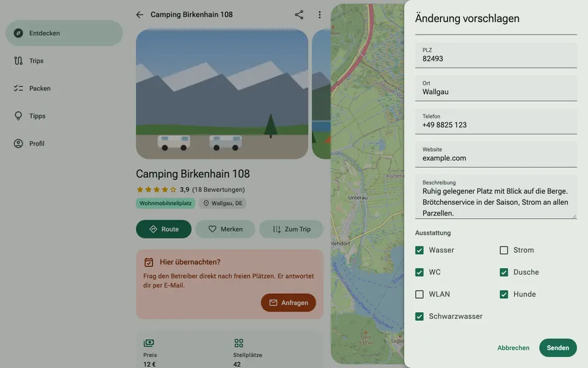588x368 pixels.
Task: Disable the Hunde checkbox
Action: 503,294
